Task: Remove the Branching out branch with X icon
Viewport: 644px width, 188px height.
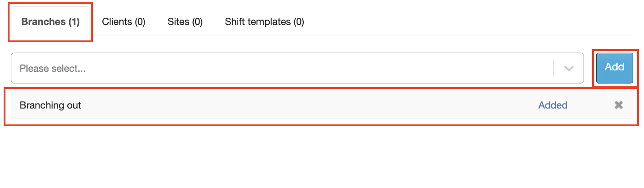Action: click(618, 105)
